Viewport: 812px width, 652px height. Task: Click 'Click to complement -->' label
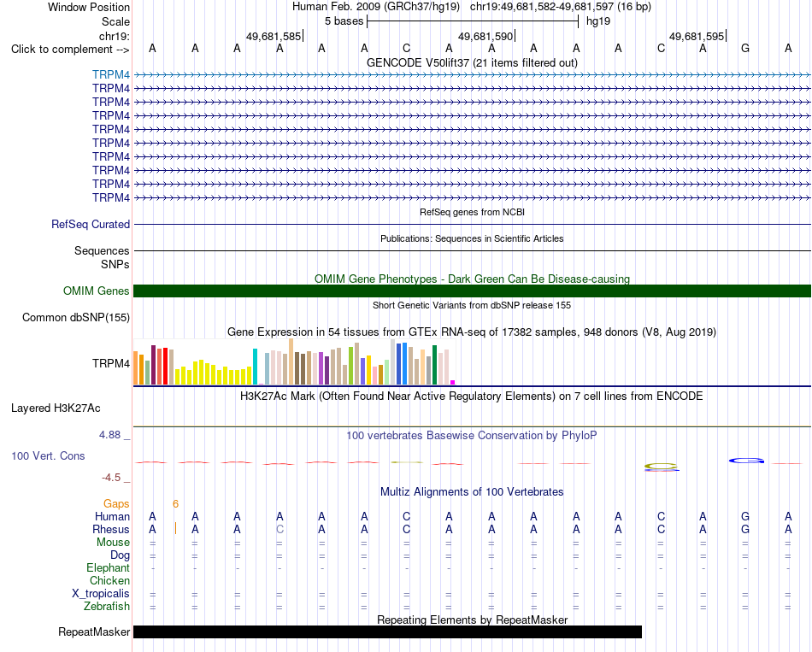(70, 50)
